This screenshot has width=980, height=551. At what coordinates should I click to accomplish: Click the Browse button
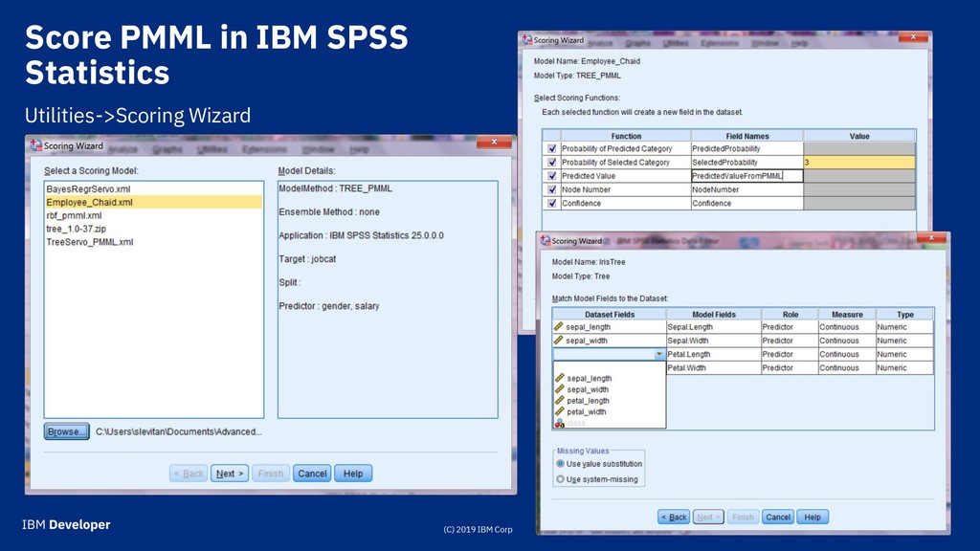click(67, 431)
